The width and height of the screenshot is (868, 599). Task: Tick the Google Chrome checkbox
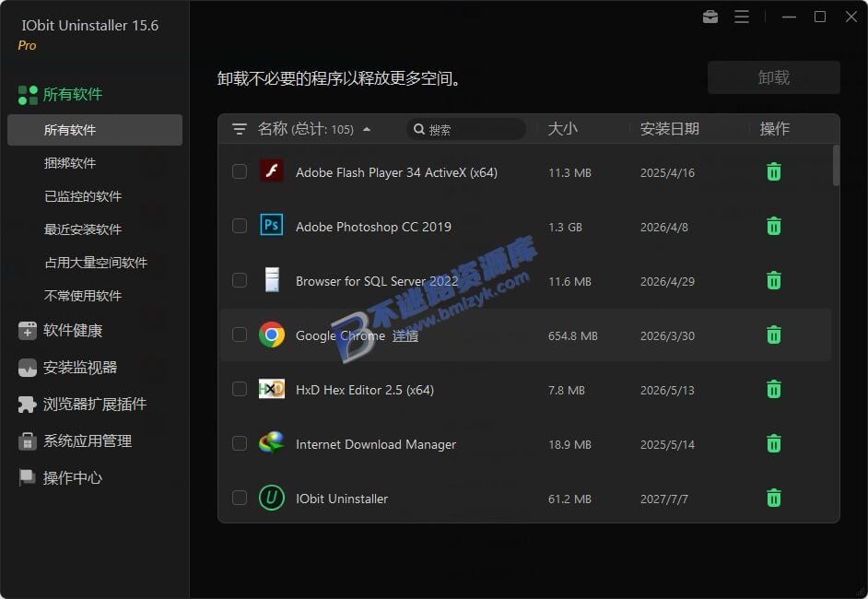coord(240,335)
